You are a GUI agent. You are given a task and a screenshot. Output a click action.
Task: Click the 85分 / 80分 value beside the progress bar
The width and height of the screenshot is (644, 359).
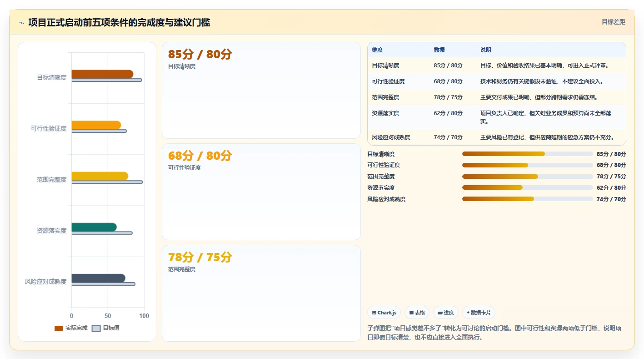(611, 154)
